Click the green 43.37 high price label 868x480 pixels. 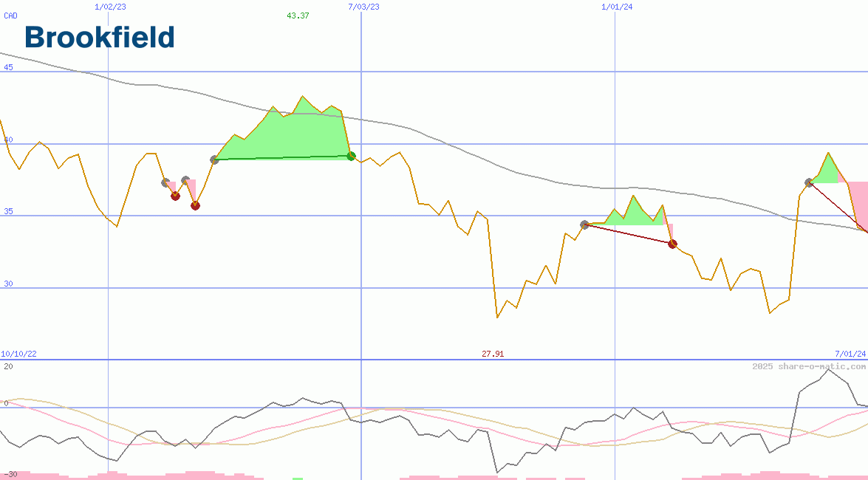(298, 16)
